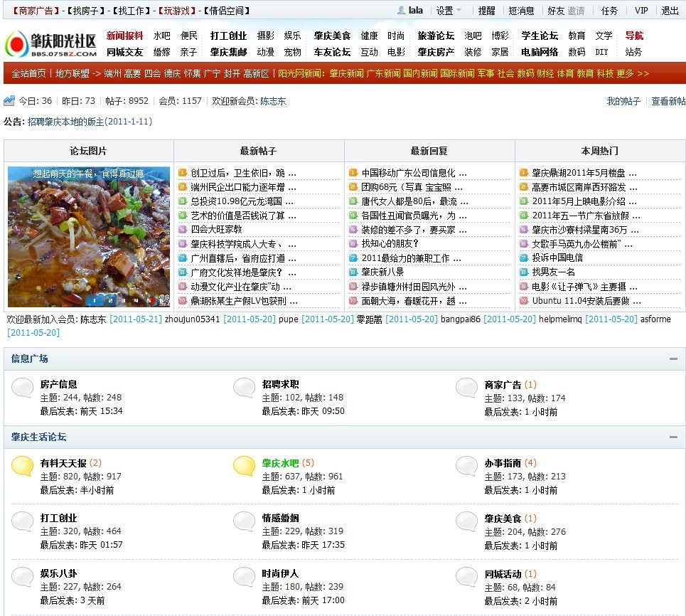Click rank 5 icon beside 四会大旺家教

(x=183, y=229)
